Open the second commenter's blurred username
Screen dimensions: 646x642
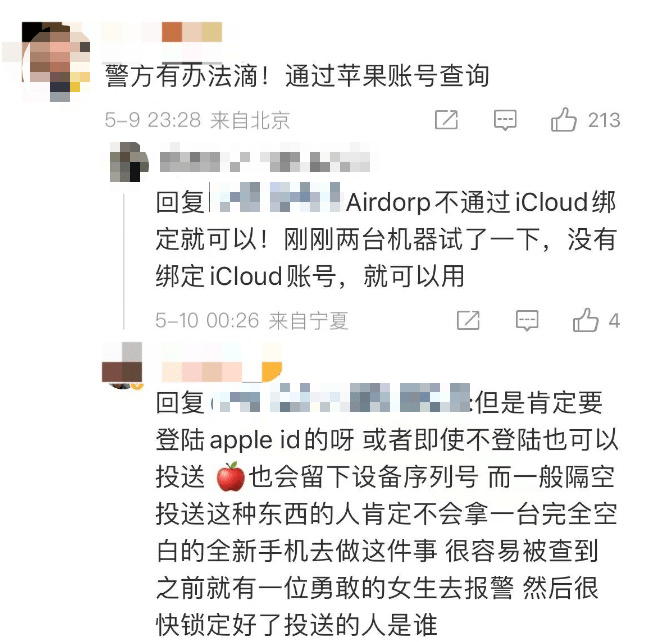pos(264,162)
